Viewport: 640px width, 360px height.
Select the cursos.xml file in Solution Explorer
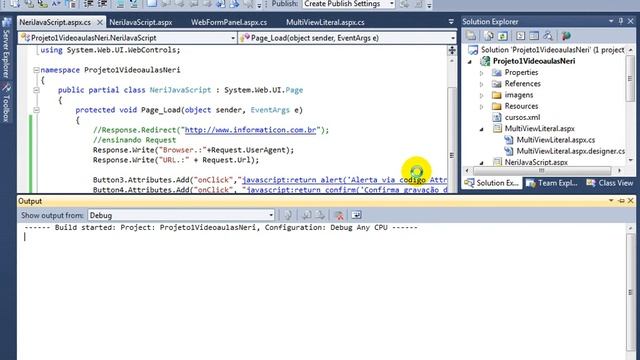(522, 118)
